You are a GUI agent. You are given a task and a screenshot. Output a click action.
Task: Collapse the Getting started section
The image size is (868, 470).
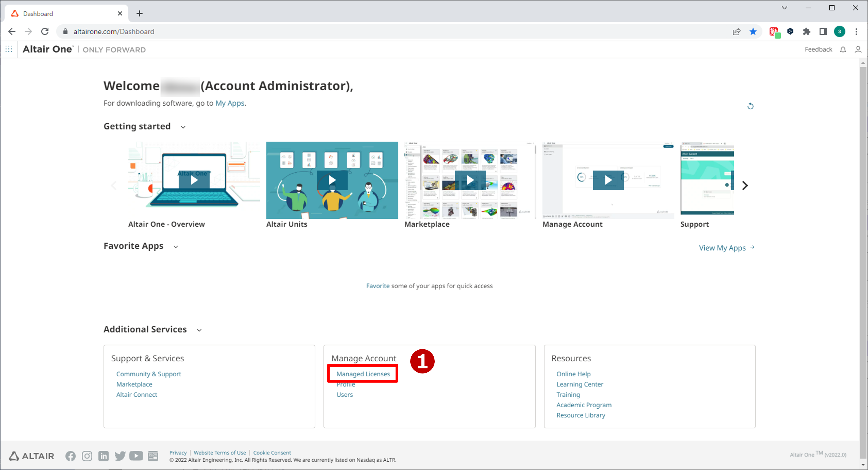[183, 127]
